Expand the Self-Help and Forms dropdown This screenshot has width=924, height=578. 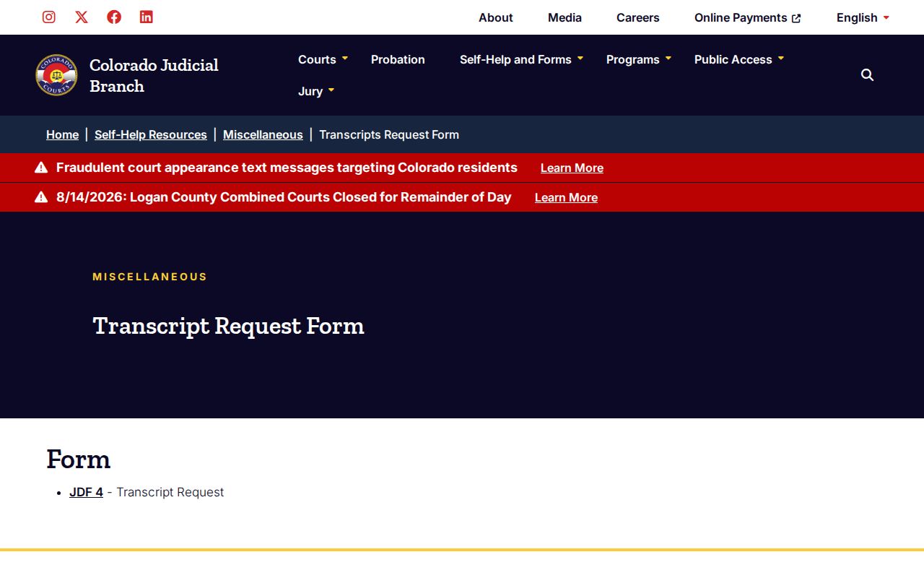tap(580, 58)
